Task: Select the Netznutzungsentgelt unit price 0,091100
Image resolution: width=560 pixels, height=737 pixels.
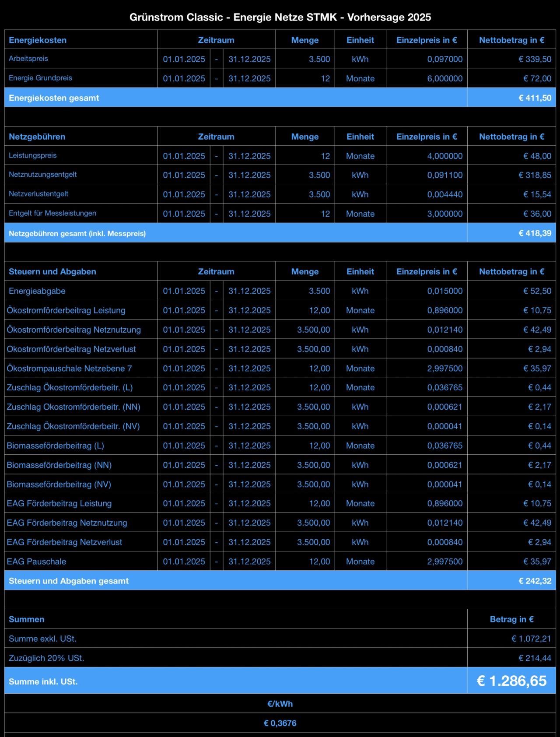Action: [x=444, y=175]
